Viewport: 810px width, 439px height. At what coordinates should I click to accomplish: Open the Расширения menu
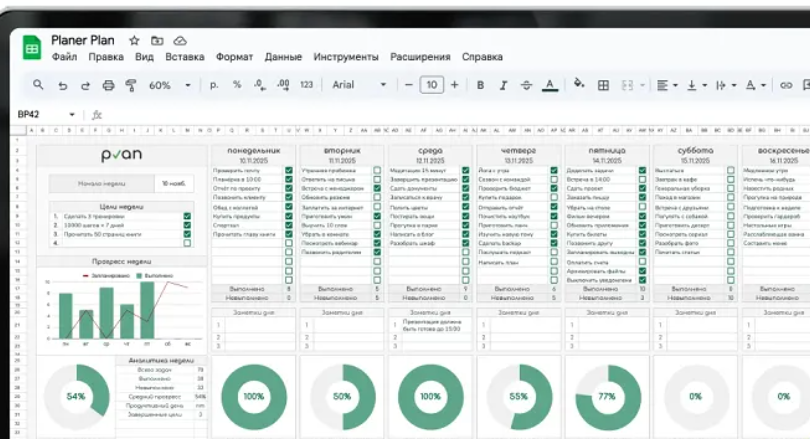tap(420, 57)
